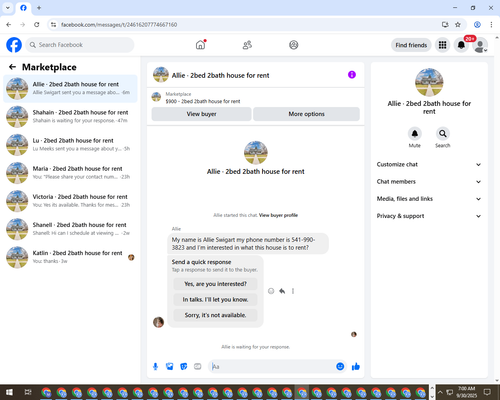Open the tab search dropdown arrow
The height and width of the screenshot is (400, 500).
(8, 8)
